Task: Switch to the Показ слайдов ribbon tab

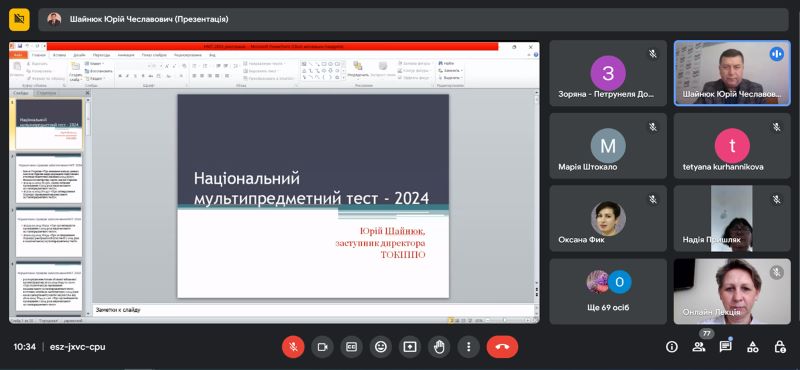Action: [154, 55]
